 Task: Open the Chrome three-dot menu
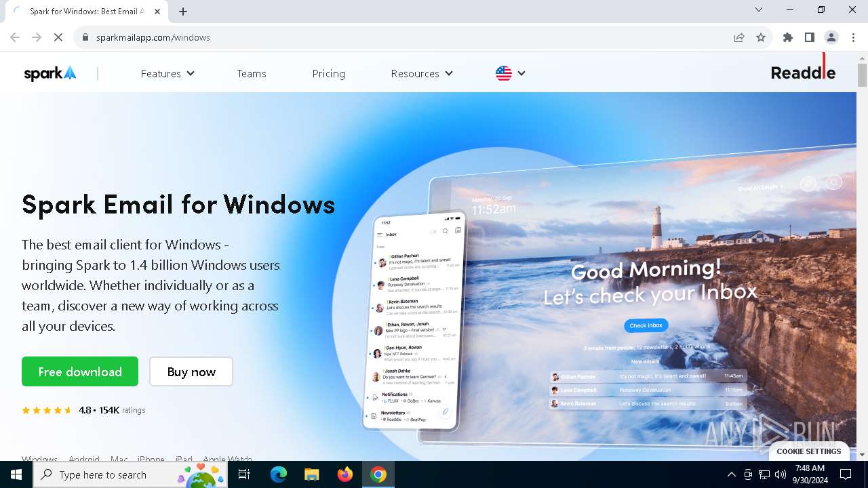[853, 37]
